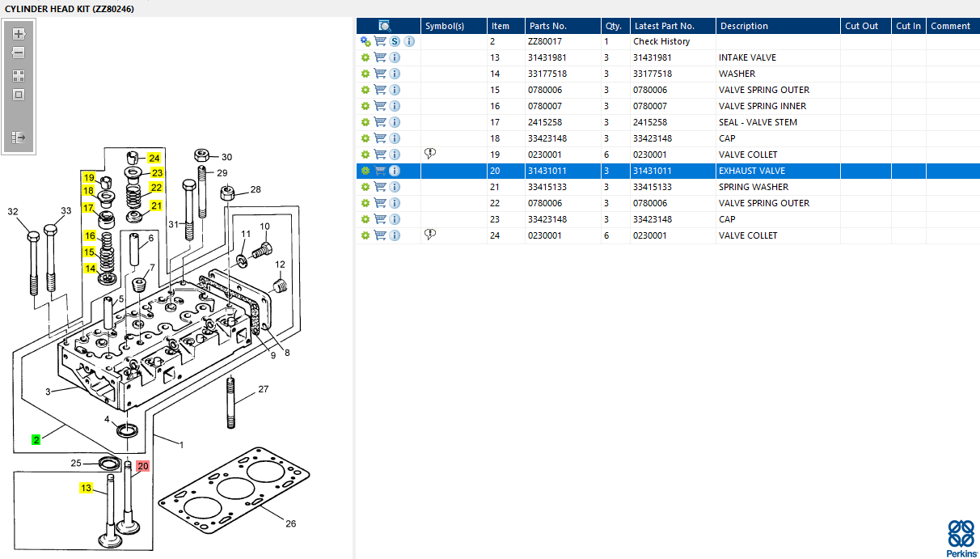This screenshot has width=980, height=559.
Task: Click the search magnifier icon in table header
Action: pos(385,26)
